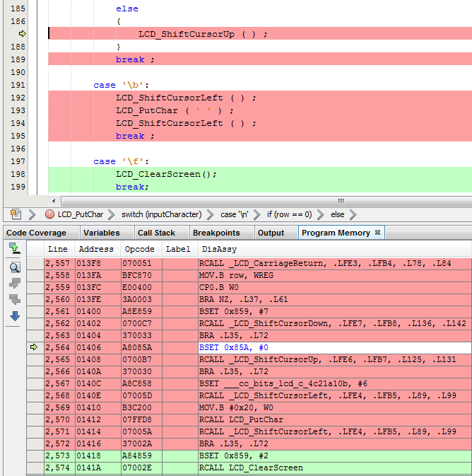Click the Line column header

[59, 249]
